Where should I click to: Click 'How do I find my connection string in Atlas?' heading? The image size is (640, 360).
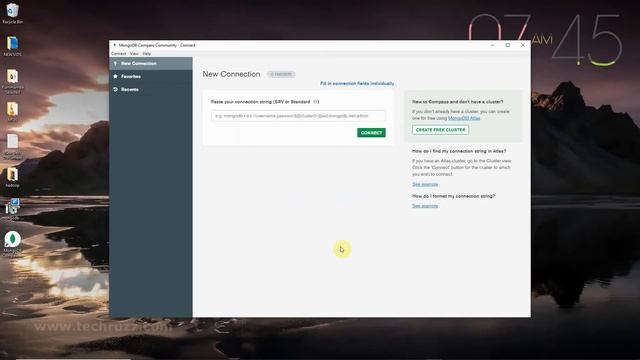tap(459, 151)
